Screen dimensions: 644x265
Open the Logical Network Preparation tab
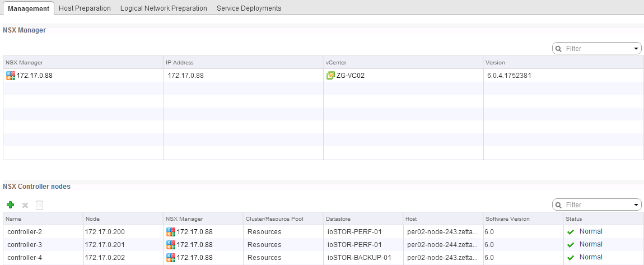point(164,8)
